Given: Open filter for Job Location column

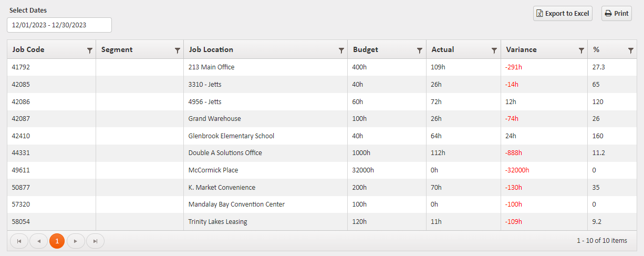Looking at the screenshot, I should coord(341,50).
